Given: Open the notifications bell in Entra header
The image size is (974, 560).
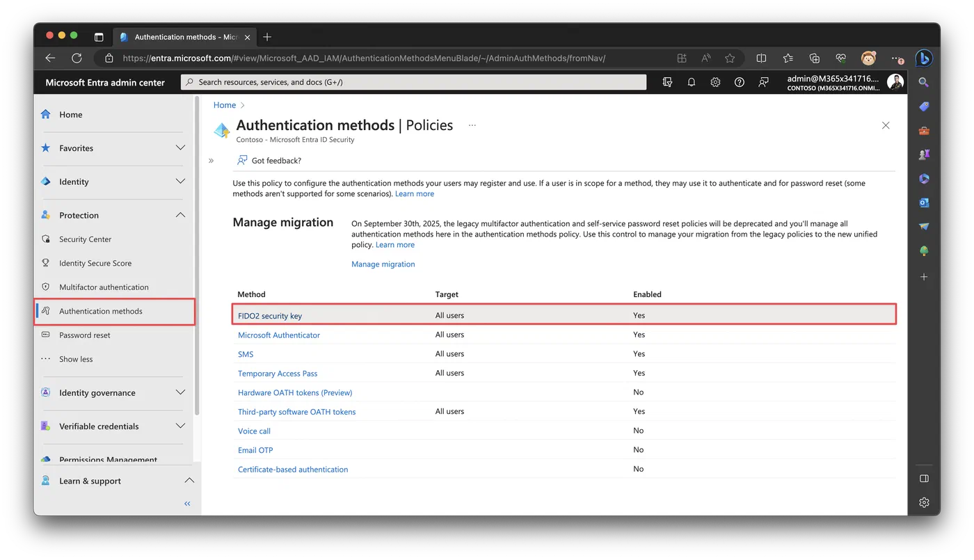Looking at the screenshot, I should click(x=692, y=82).
